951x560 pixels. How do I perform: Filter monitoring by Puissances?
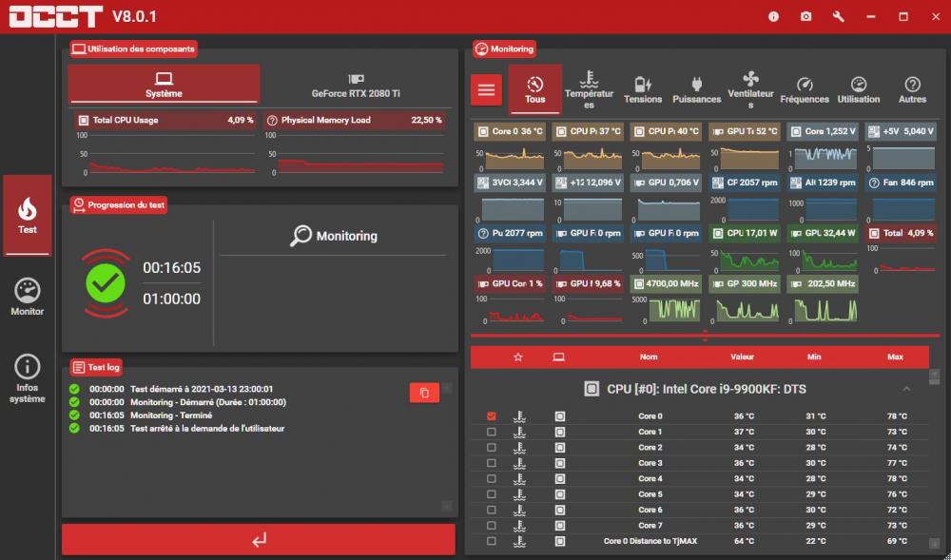pos(697,89)
